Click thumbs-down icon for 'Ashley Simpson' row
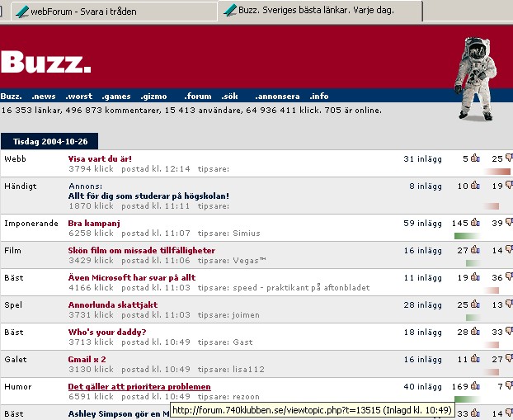The image size is (513, 420). click(x=509, y=413)
